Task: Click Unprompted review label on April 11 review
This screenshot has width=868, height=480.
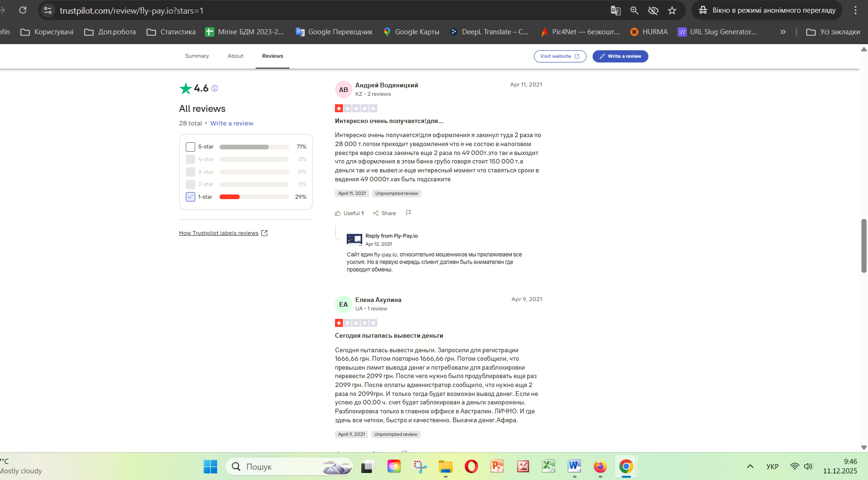Action: pos(396,194)
